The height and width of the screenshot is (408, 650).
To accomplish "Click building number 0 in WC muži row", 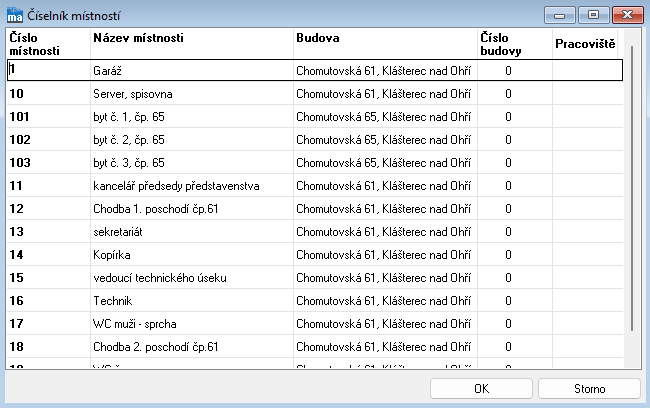I will [x=515, y=323].
